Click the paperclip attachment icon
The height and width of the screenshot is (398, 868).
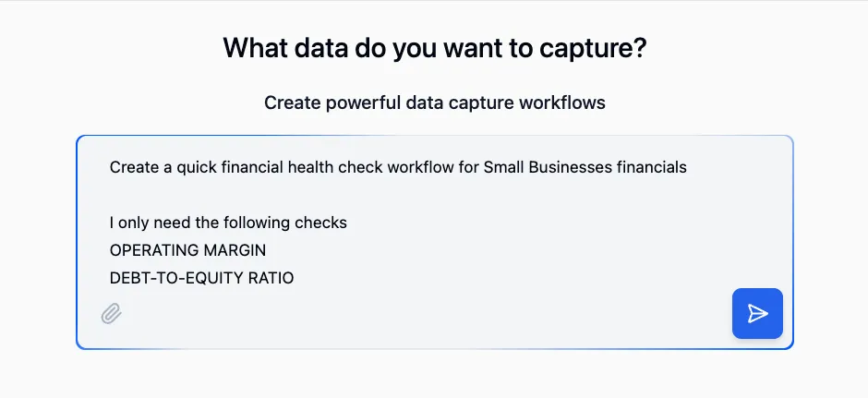coord(112,314)
